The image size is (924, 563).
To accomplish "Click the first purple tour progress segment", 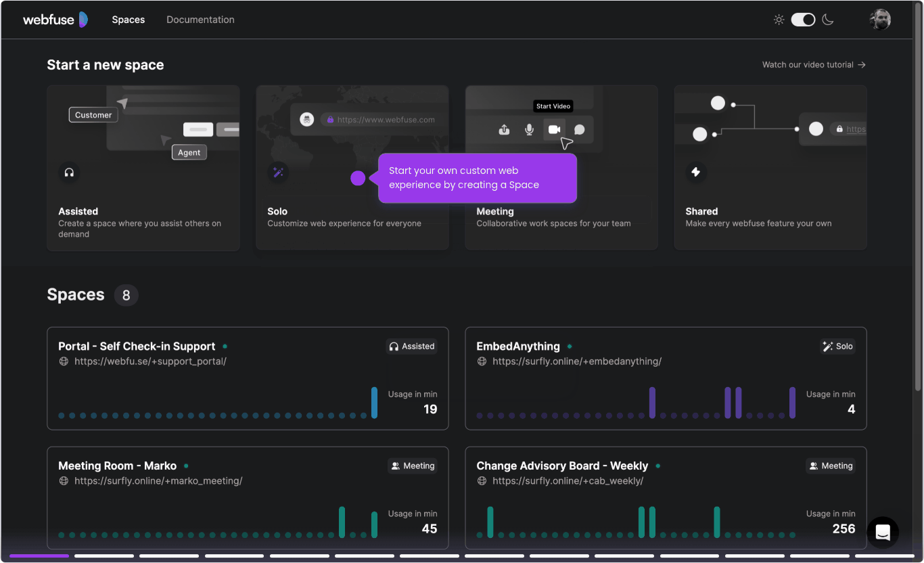I will [x=39, y=556].
